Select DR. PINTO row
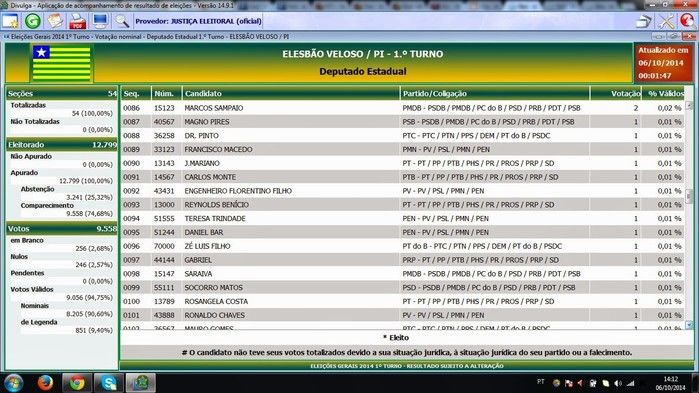The image size is (699, 393). coord(403,135)
